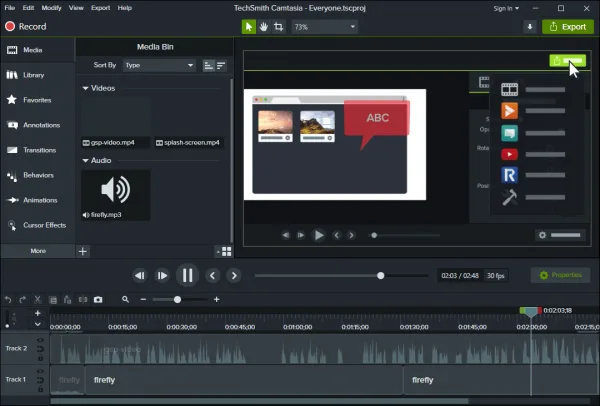Click the Split clip icon
This screenshot has height=406, width=600.
coord(83,300)
